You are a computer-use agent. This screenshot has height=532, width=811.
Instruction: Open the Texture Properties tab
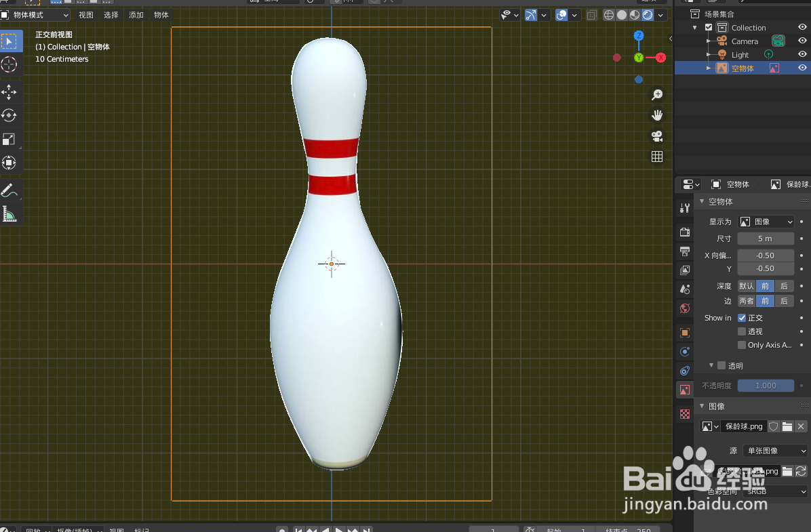point(684,413)
